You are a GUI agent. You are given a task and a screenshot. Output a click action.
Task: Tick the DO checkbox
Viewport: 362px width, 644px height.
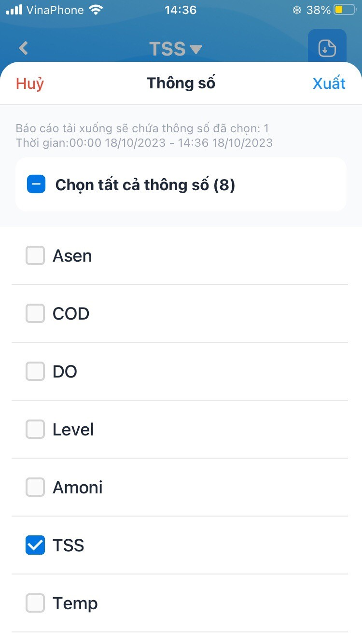tap(35, 371)
